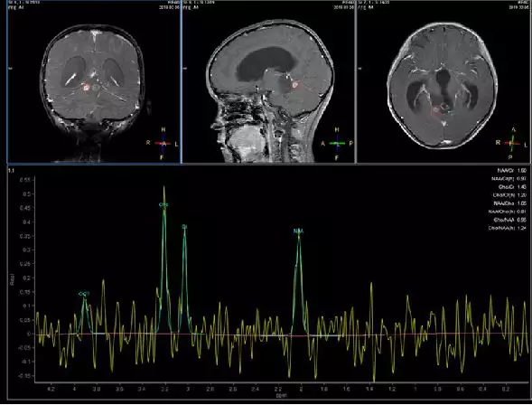Click the NAA/Cho ratio readout
This screenshot has width=532, height=405.
point(510,203)
